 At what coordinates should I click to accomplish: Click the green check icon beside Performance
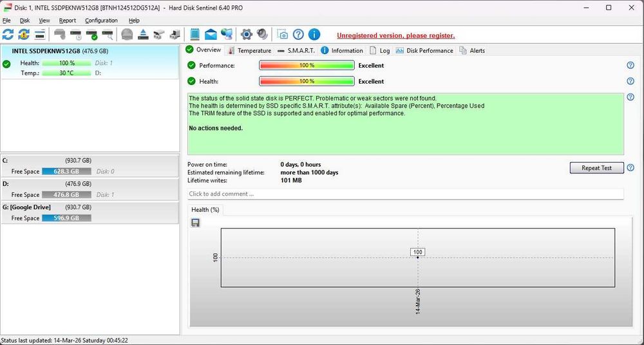191,65
